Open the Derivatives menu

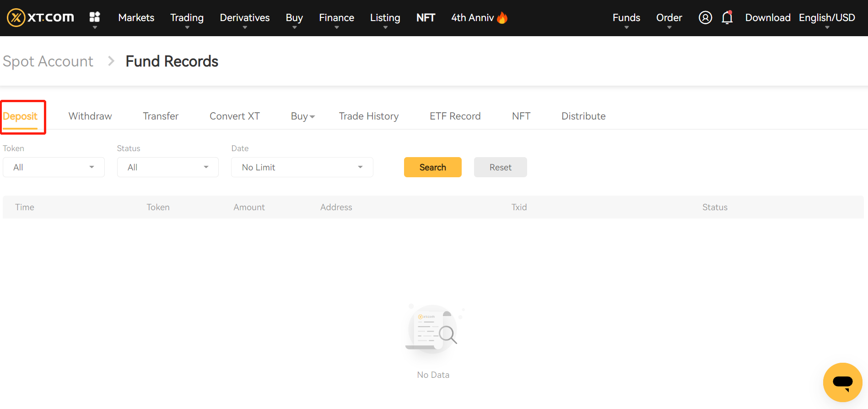point(244,17)
